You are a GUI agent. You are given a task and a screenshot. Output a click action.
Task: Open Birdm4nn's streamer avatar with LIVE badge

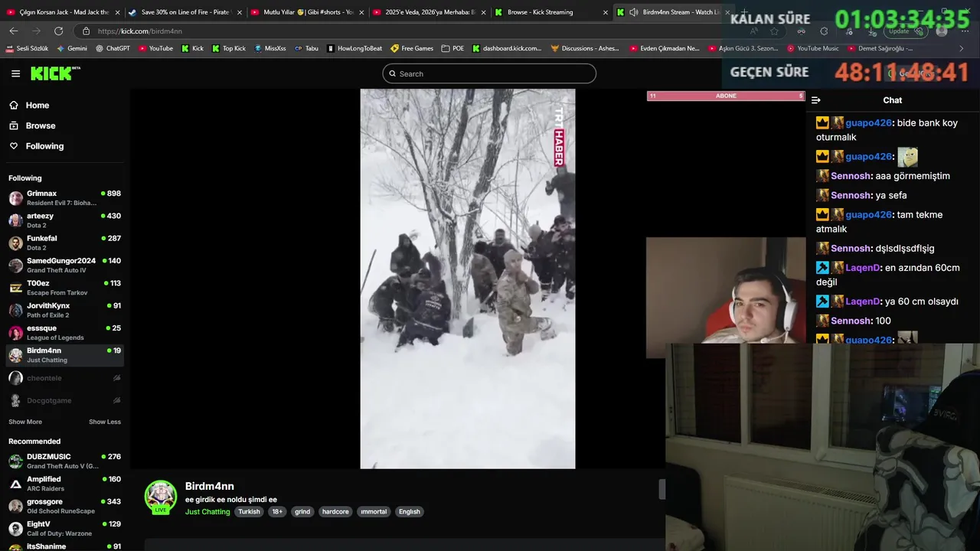coord(161,497)
